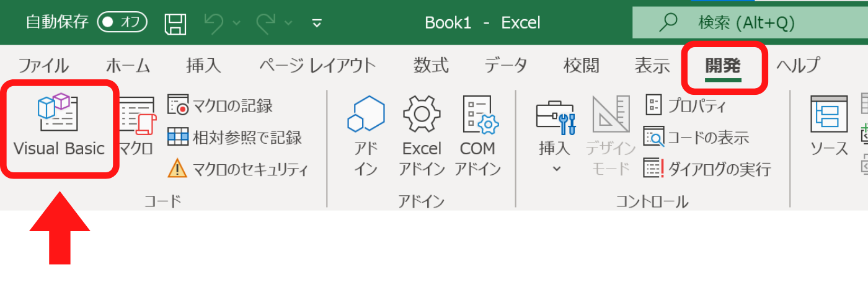The image size is (868, 282).
Task: Switch to the 校閲 tab
Action: pyautogui.click(x=582, y=65)
